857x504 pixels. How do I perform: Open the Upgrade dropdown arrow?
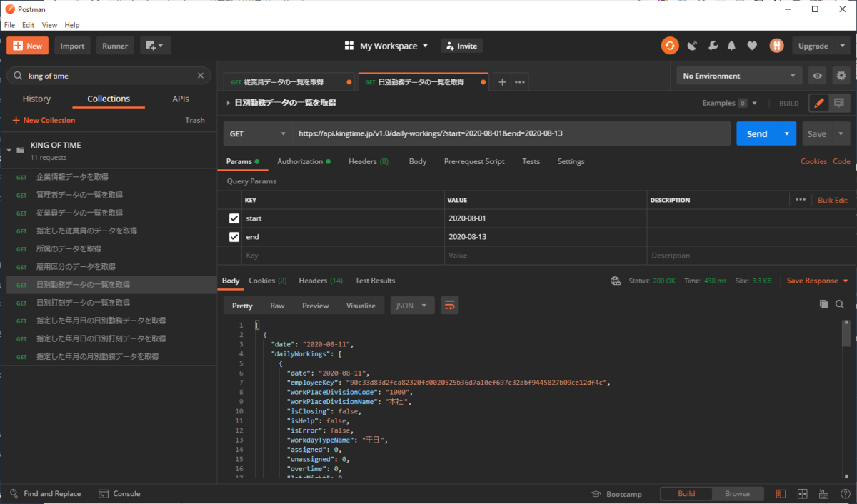[842, 46]
